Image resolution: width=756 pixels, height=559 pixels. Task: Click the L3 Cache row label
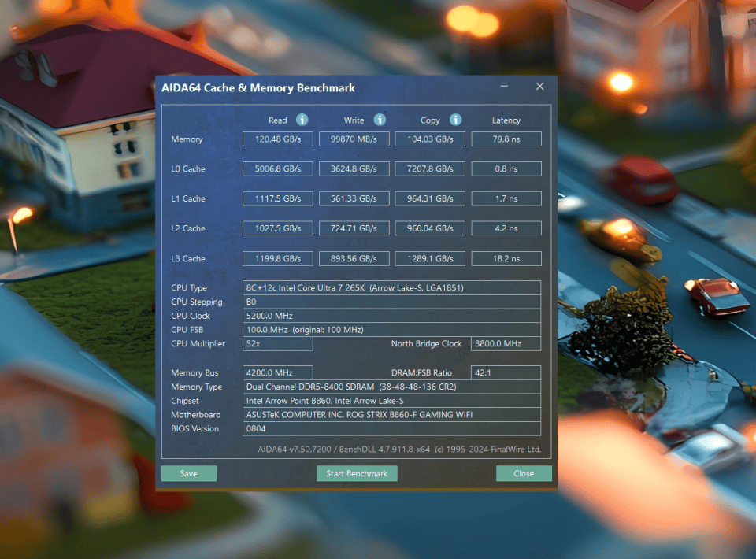pyautogui.click(x=188, y=259)
